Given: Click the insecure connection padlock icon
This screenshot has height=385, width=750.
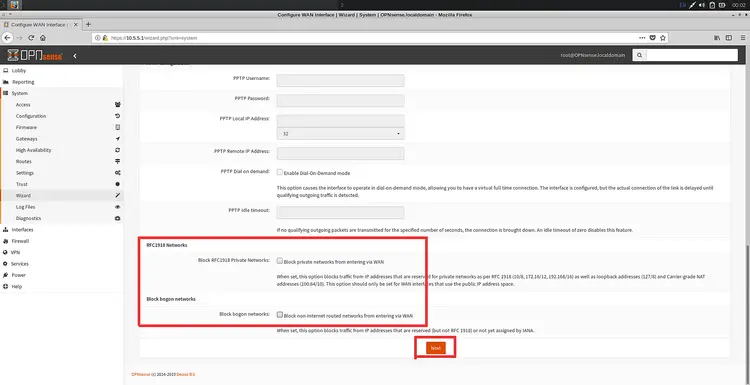Looking at the screenshot, I should tap(105, 38).
